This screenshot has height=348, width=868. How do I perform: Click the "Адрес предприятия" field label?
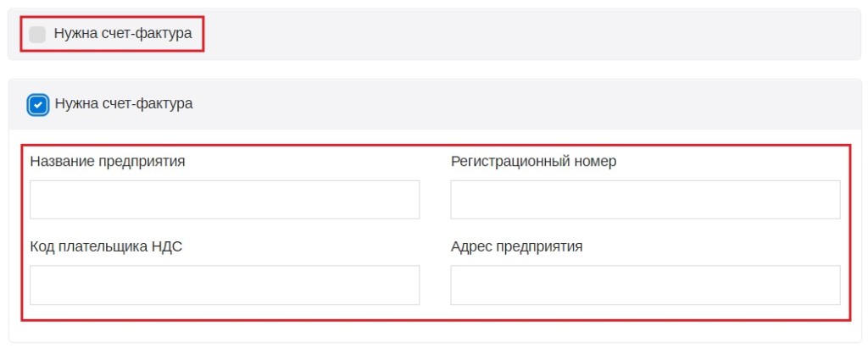pos(516,246)
